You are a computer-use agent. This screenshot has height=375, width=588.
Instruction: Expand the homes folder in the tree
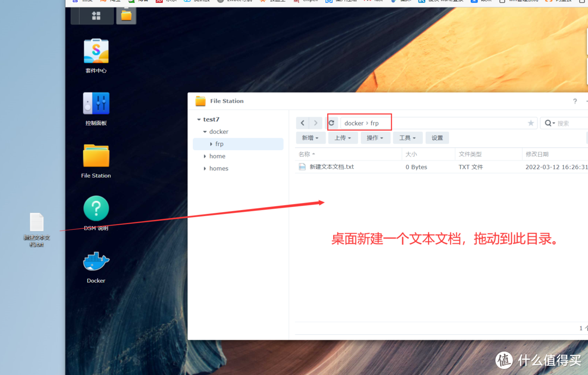205,169
